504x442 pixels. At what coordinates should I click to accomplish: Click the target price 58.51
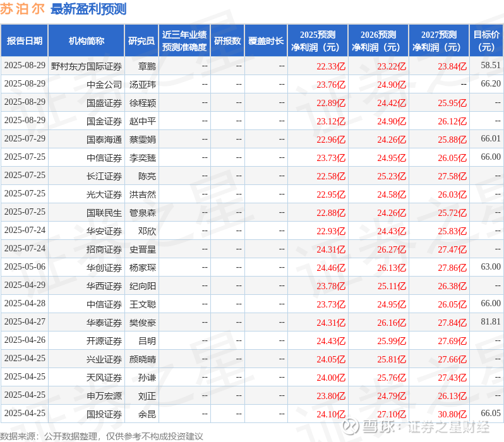(491, 65)
